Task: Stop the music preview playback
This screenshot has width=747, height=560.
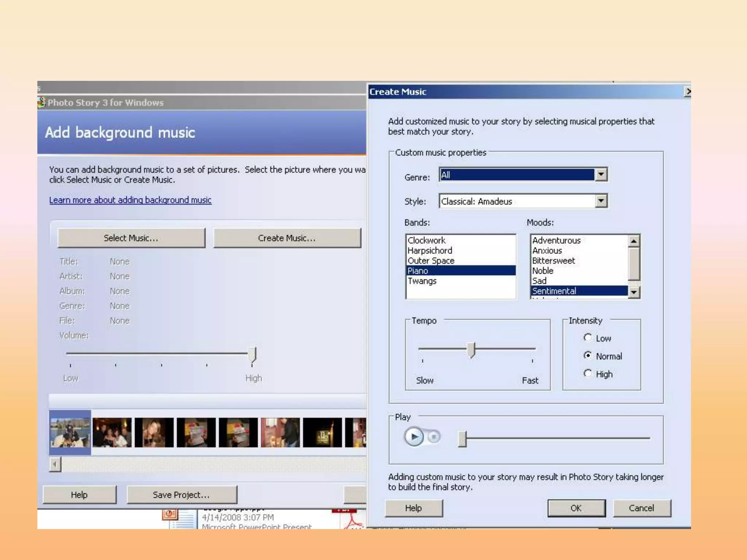Action: [x=434, y=436]
